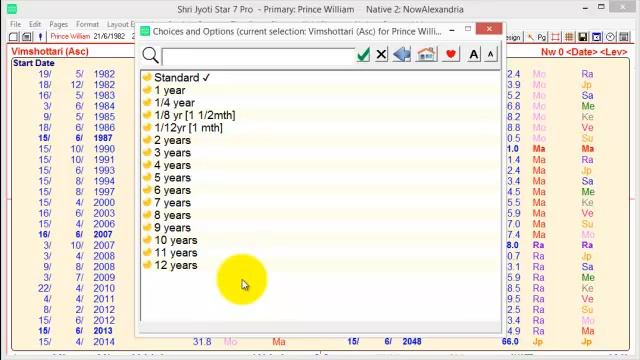Click the bold 2013 start date row
The width and height of the screenshot is (640, 360).
tap(75, 331)
